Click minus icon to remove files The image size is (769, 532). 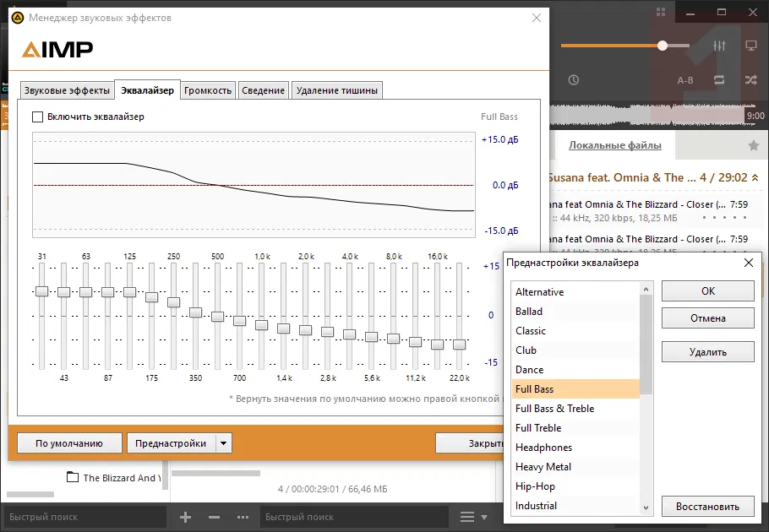click(x=214, y=517)
